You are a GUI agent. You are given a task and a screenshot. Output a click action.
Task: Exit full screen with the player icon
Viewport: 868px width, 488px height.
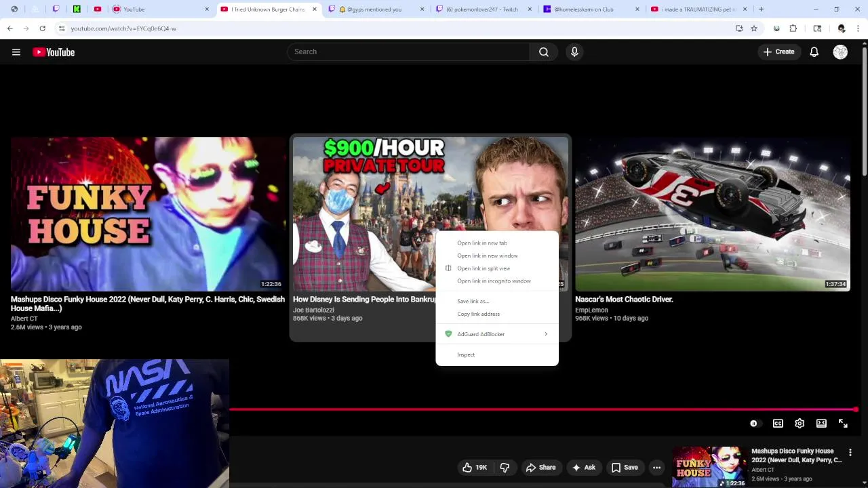click(x=843, y=424)
